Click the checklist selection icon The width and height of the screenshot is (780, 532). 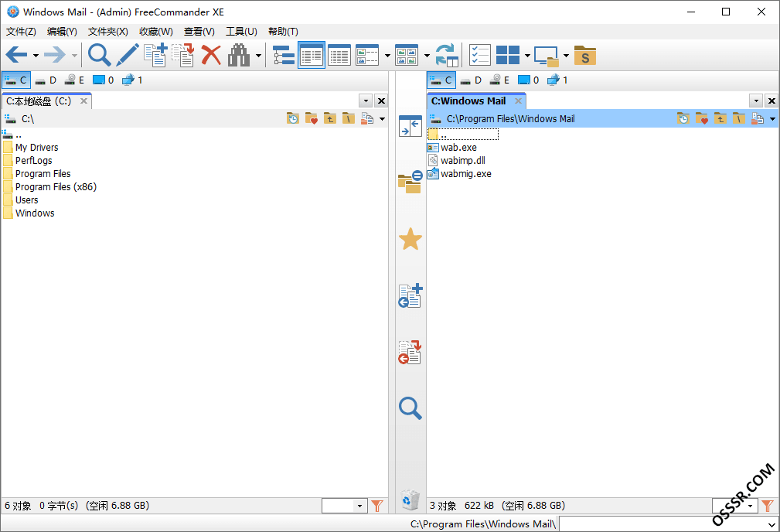point(480,55)
